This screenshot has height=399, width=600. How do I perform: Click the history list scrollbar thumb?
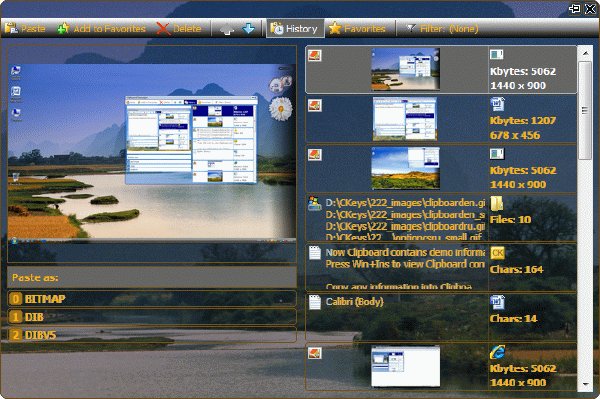tap(585, 111)
